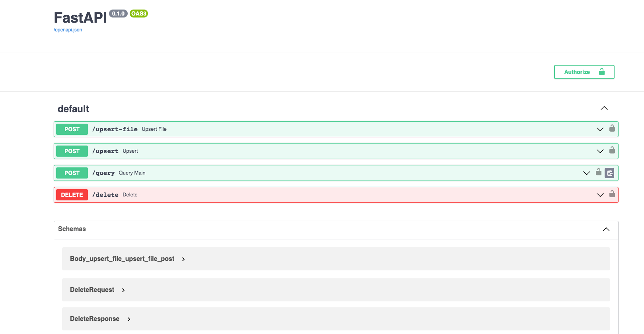This screenshot has height=334, width=644.
Task: Click the /query path text
Action: 103,173
